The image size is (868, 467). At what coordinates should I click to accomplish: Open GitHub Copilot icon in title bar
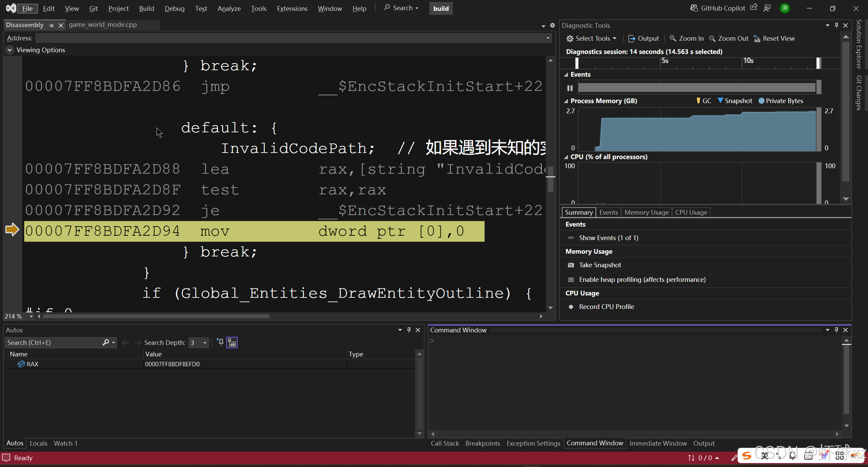pos(694,8)
